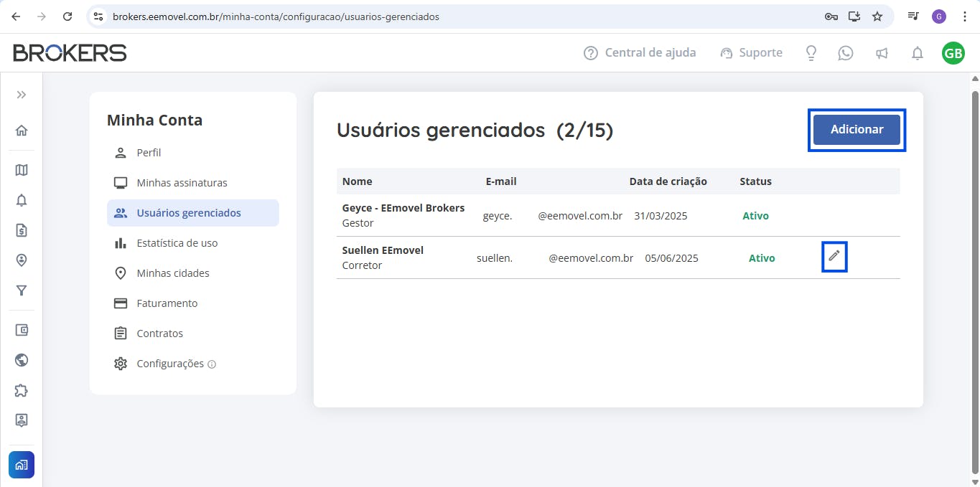Image resolution: width=980 pixels, height=487 pixels.
Task: Open the person location pin icon in sidebar
Action: tap(22, 260)
